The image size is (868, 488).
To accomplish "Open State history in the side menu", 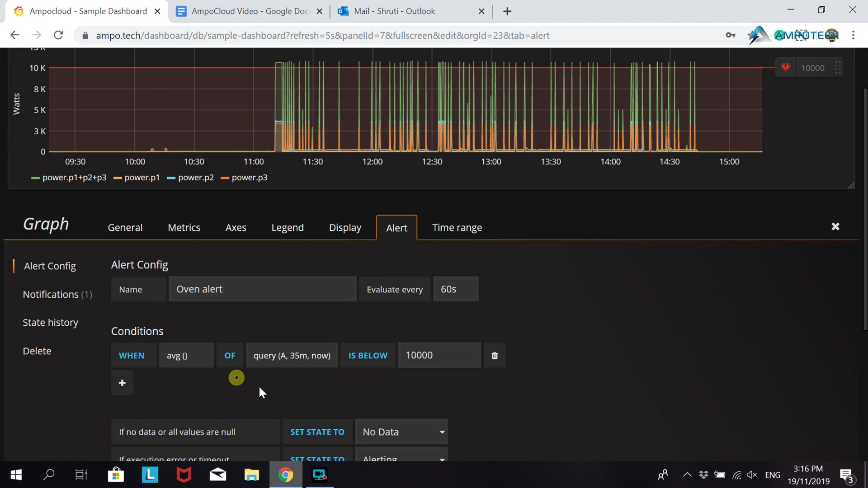I will point(51,323).
